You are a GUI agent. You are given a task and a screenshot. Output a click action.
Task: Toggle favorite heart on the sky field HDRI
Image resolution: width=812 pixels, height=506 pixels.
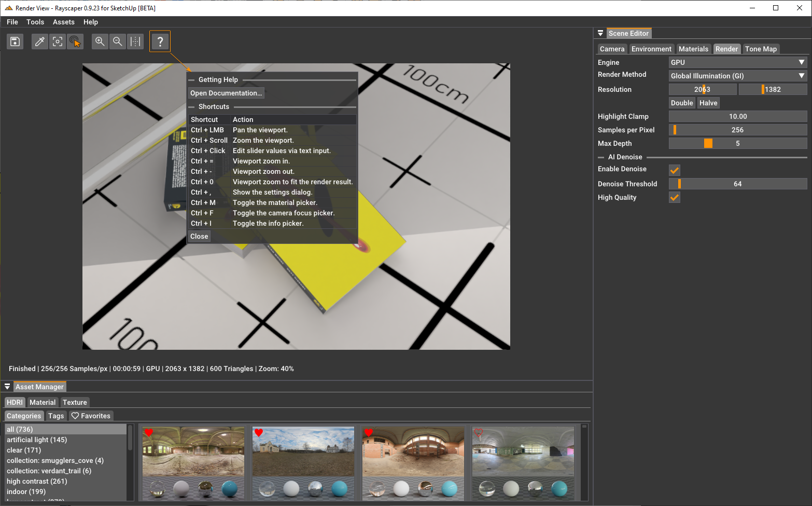[x=259, y=432]
